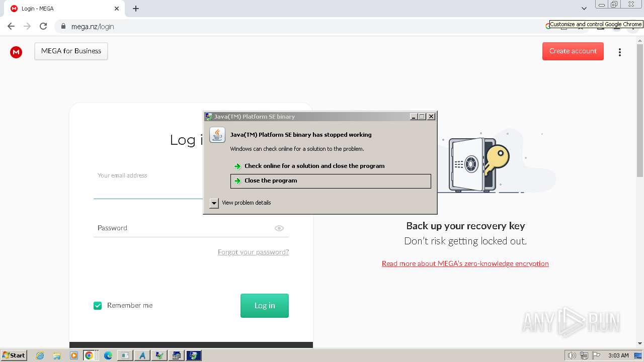Open File Explorer from taskbar
This screenshot has width=644, height=362.
pyautogui.click(x=57, y=355)
